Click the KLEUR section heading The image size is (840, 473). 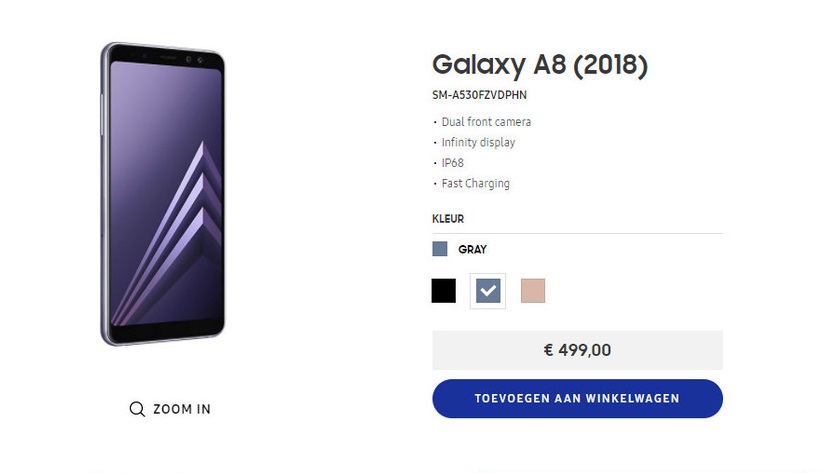(448, 219)
